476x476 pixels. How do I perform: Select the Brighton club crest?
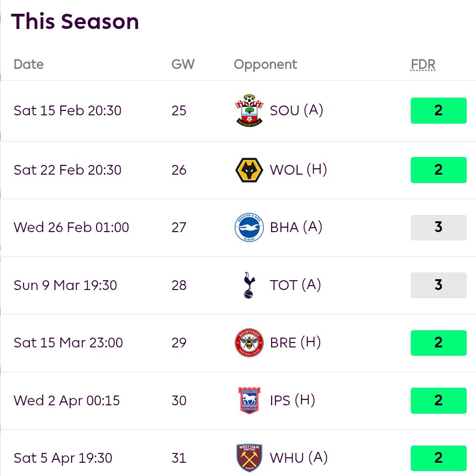(249, 228)
